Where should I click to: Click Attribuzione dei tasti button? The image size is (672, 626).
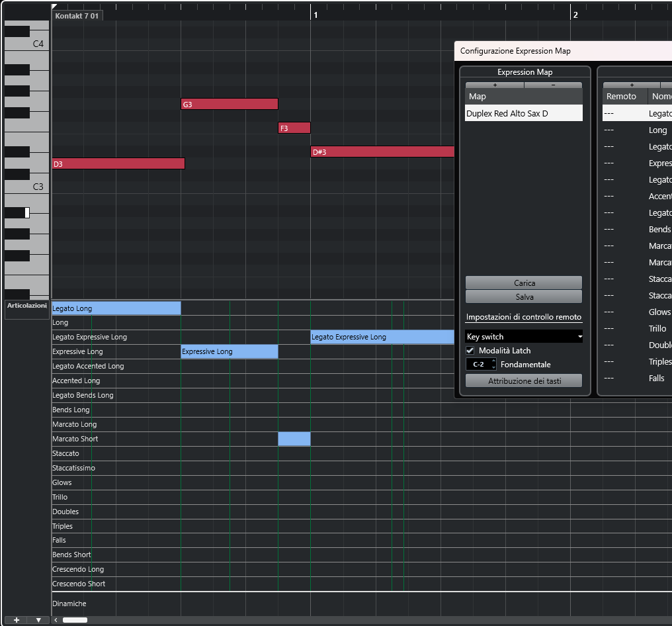point(524,380)
